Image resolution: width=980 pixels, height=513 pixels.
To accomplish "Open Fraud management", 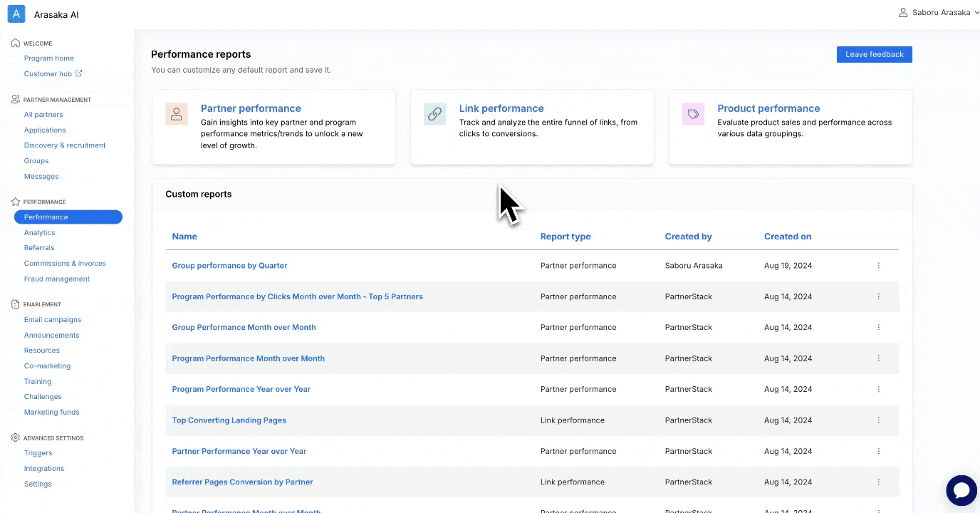I will coord(57,279).
